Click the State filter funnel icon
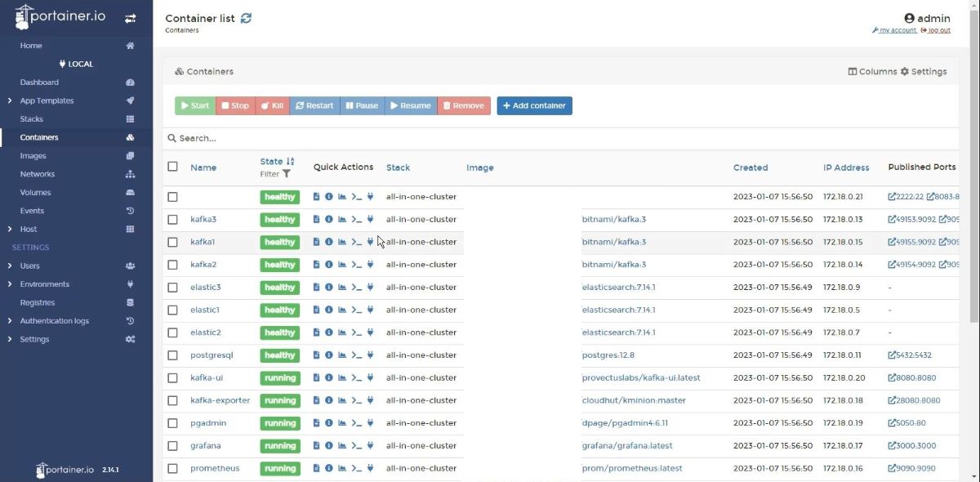Screen dimensions: 980x482 pyautogui.click(x=287, y=174)
